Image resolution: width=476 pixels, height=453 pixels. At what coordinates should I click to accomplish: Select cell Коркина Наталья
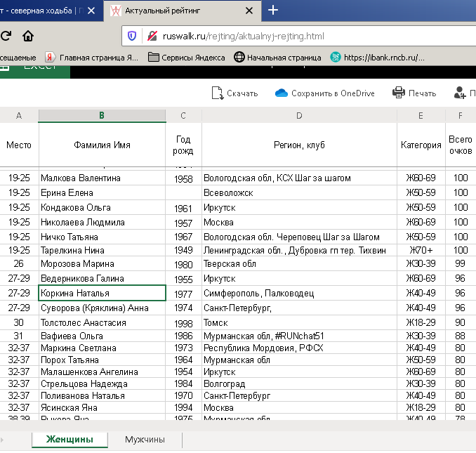tap(102, 294)
